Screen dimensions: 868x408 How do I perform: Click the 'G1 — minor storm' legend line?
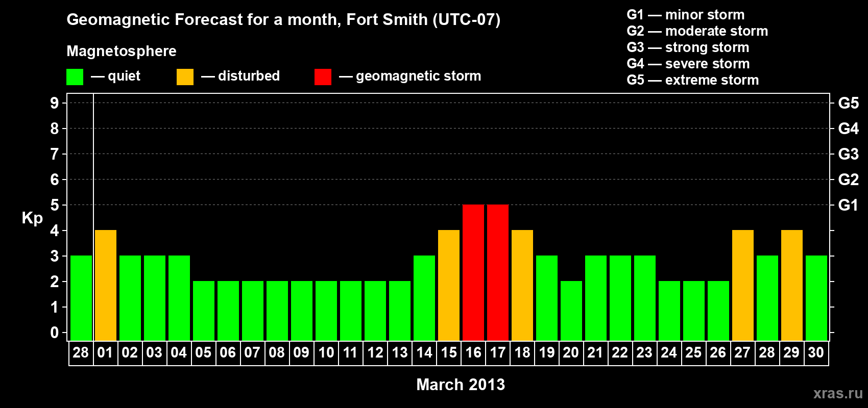[686, 15]
